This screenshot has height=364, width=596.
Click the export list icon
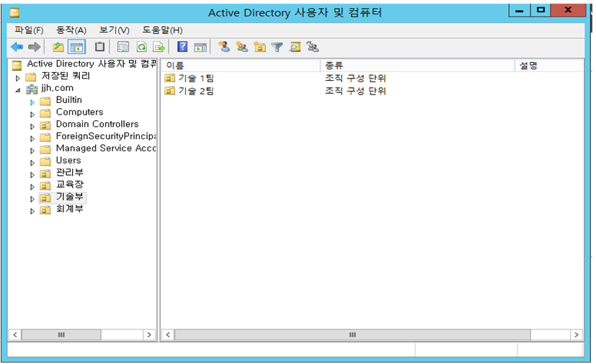pos(159,47)
